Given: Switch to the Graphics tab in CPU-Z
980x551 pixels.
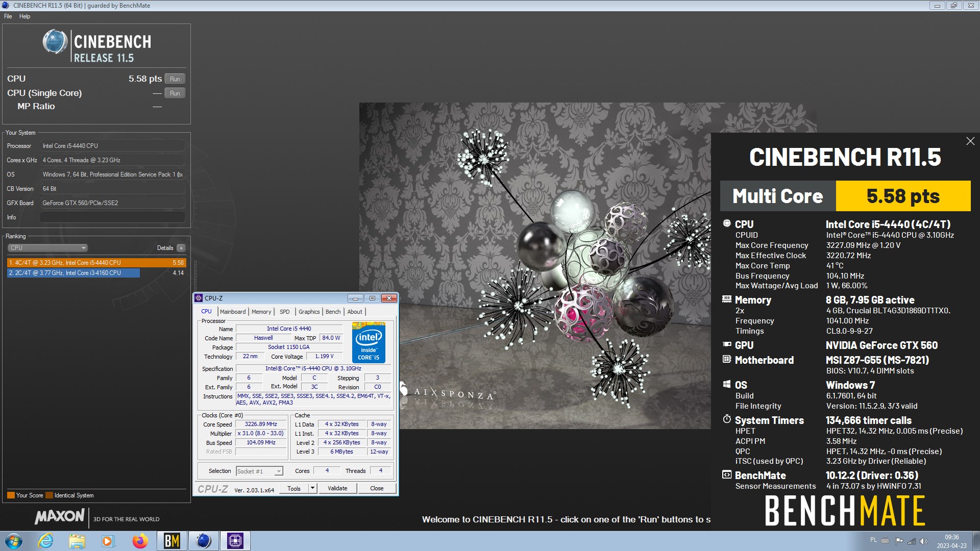Looking at the screenshot, I should (x=309, y=312).
